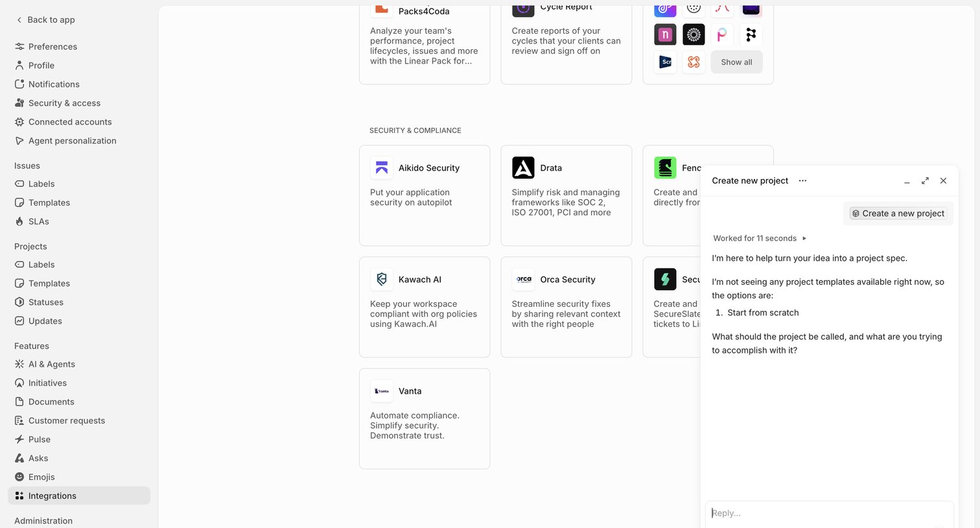The image size is (980, 528).
Task: Click the black circular mandala integration icon
Action: pyautogui.click(x=694, y=35)
